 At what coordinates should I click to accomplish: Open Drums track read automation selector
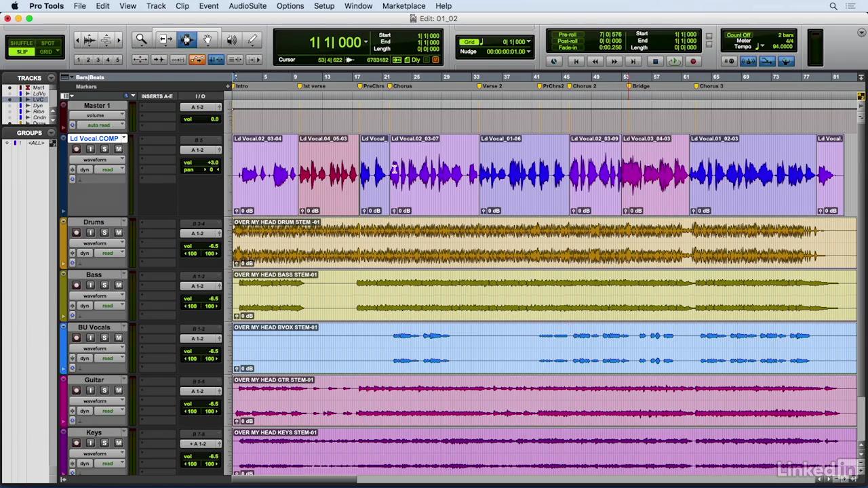pos(110,253)
